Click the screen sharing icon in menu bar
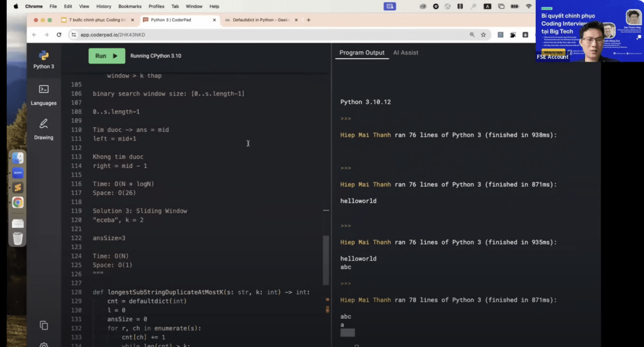Image resolution: width=644 pixels, height=347 pixels. pos(389,6)
